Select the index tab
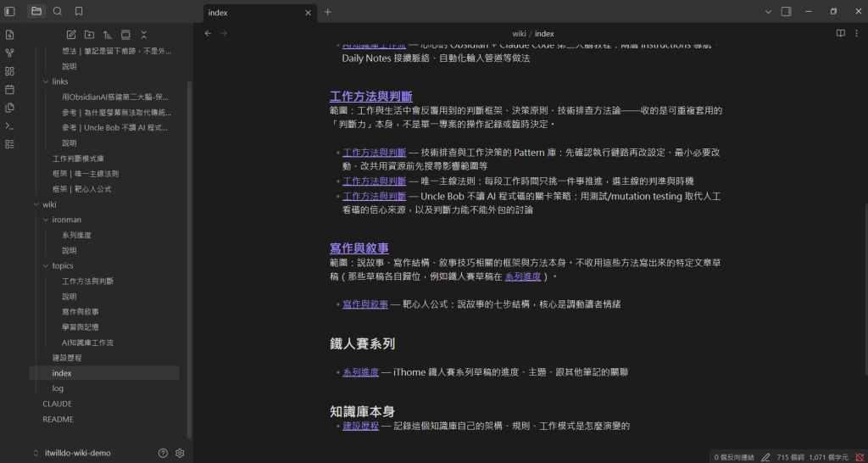868x463 pixels. pyautogui.click(x=260, y=13)
